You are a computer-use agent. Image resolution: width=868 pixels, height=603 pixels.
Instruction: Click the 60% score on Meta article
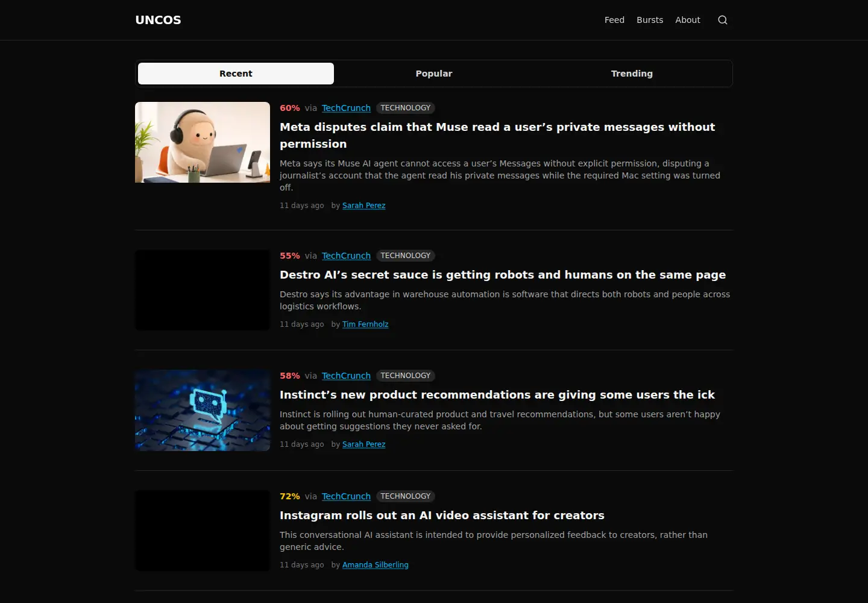point(290,108)
